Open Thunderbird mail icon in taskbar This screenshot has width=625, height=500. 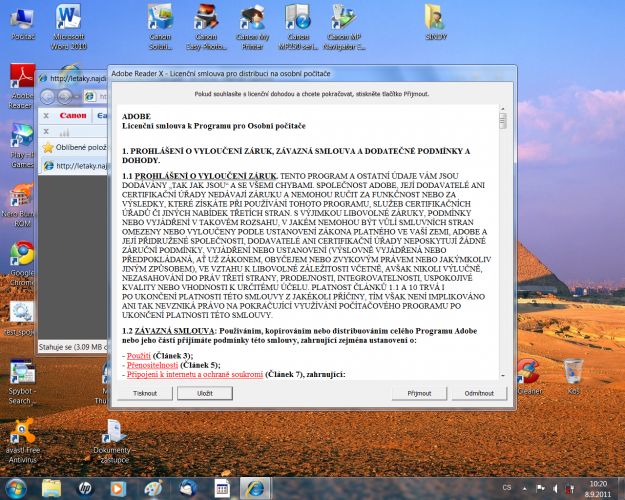[x=187, y=488]
